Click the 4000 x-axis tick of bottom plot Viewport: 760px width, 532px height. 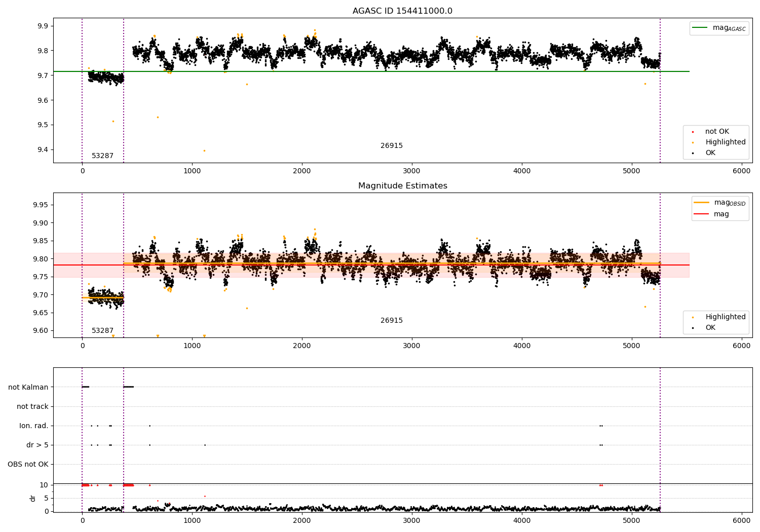(522, 521)
